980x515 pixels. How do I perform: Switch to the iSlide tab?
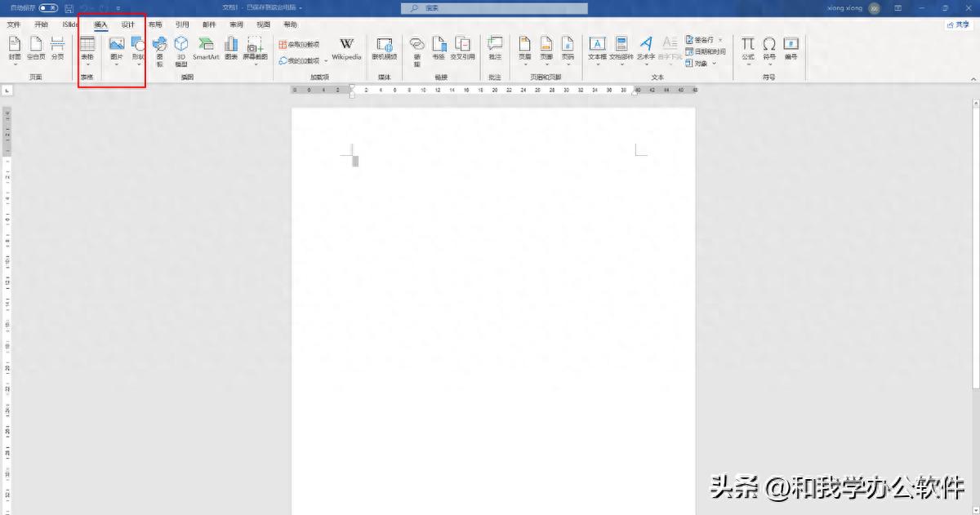tap(70, 24)
